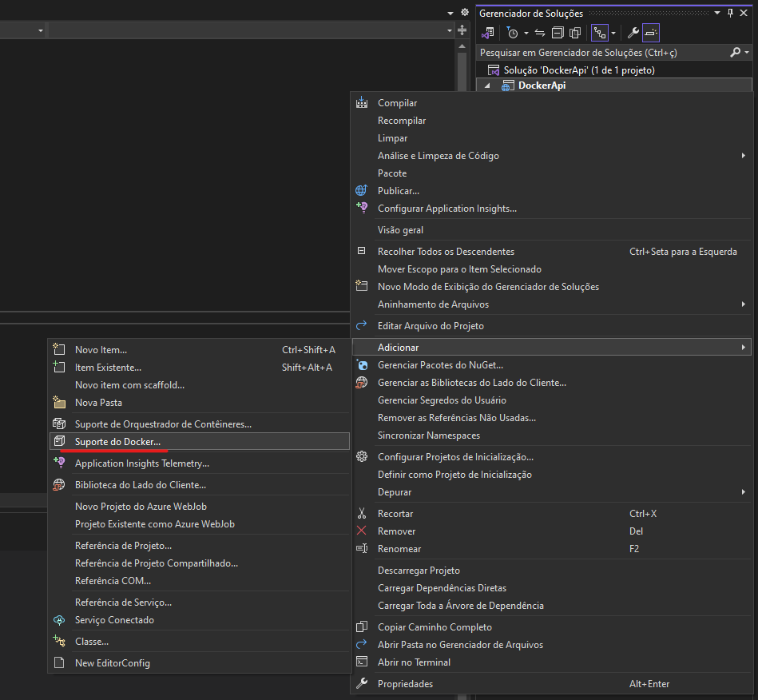Open Visão geral menu entry

[x=552, y=230]
